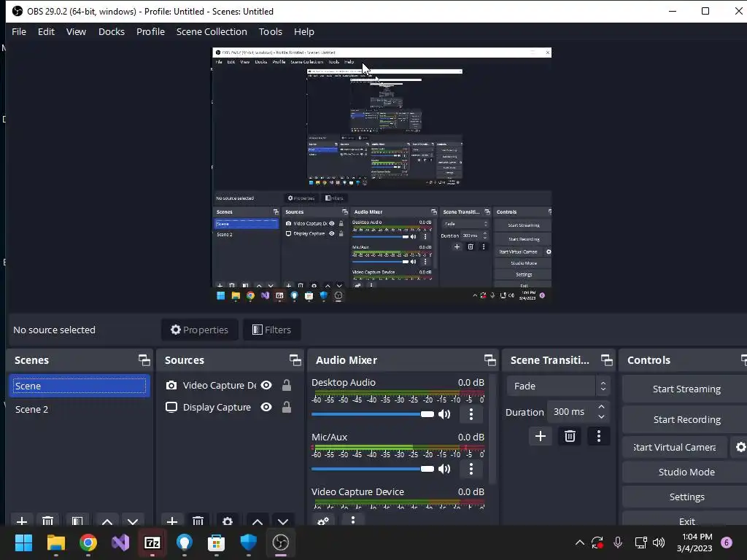Click Start Streaming
747x560 pixels.
tap(686, 389)
